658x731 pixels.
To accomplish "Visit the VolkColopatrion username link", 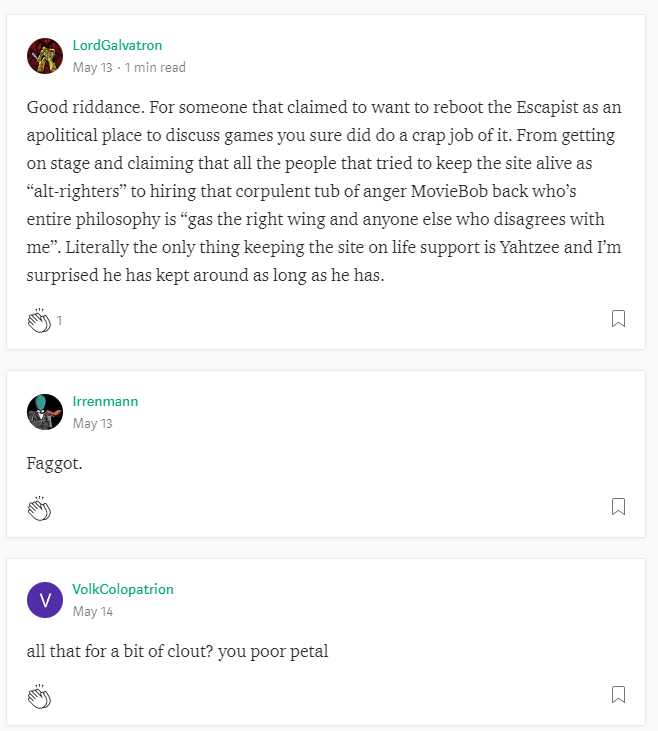I will [123, 589].
